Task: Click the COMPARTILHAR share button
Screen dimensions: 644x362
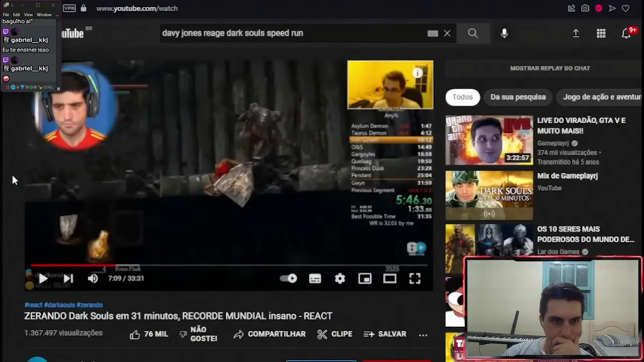Action: [269, 334]
